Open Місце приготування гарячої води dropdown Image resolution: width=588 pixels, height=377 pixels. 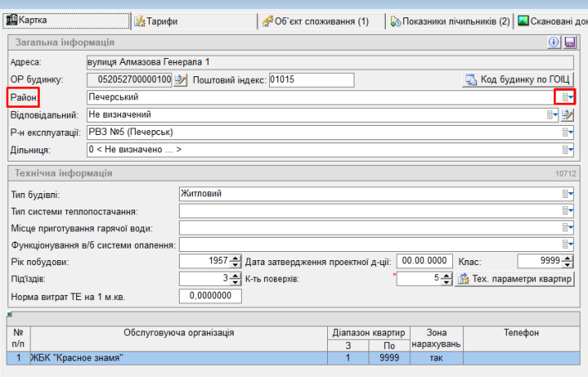tap(568, 228)
